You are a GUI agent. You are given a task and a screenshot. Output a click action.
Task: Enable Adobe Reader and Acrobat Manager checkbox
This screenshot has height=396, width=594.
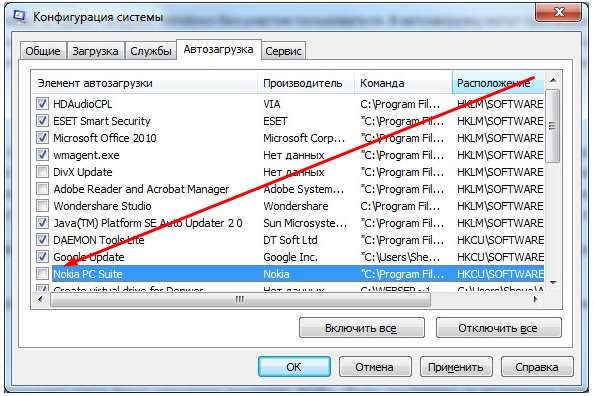[42, 189]
